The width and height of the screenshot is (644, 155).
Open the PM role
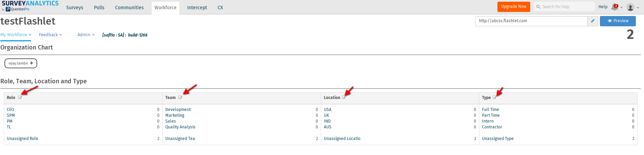click(x=10, y=121)
